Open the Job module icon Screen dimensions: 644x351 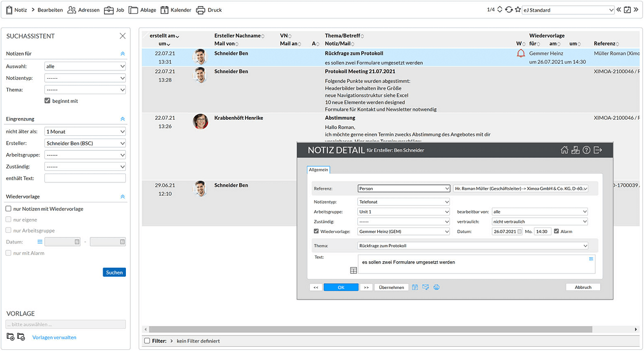click(113, 9)
